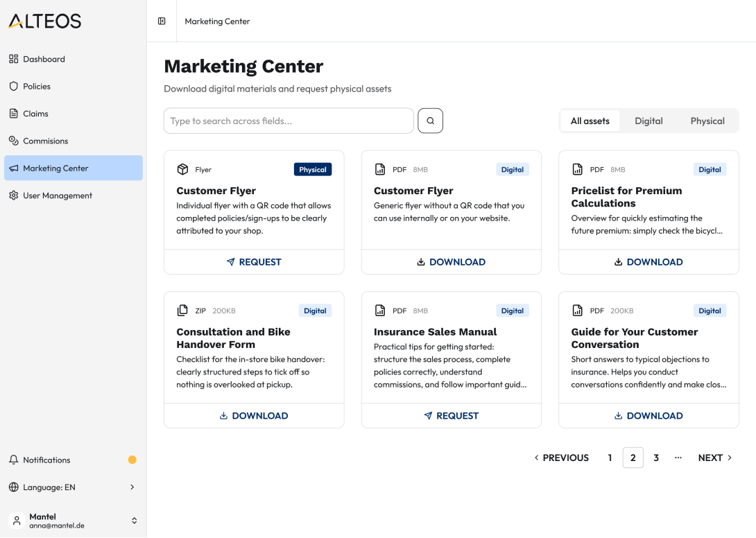756x538 pixels.
Task: Focus the search across fields input
Action: point(289,121)
